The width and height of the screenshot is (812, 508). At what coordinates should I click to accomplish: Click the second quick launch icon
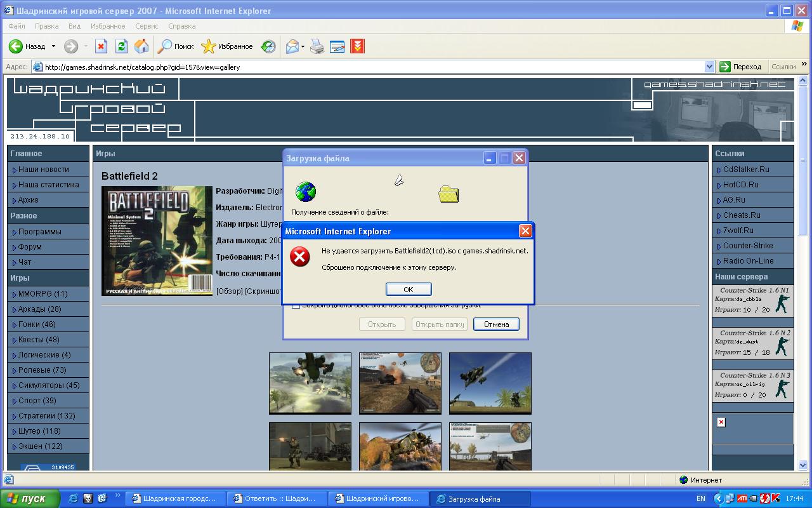[x=88, y=498]
